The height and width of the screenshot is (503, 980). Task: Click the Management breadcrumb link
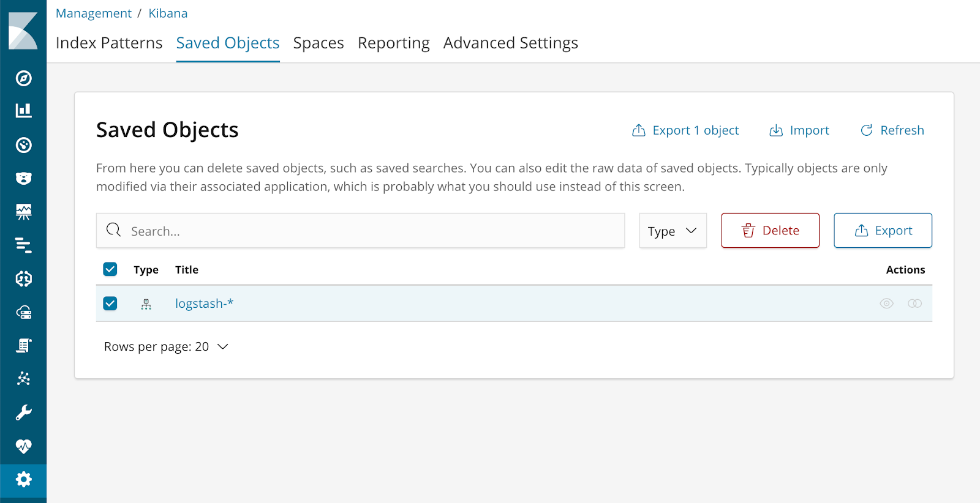(x=94, y=13)
